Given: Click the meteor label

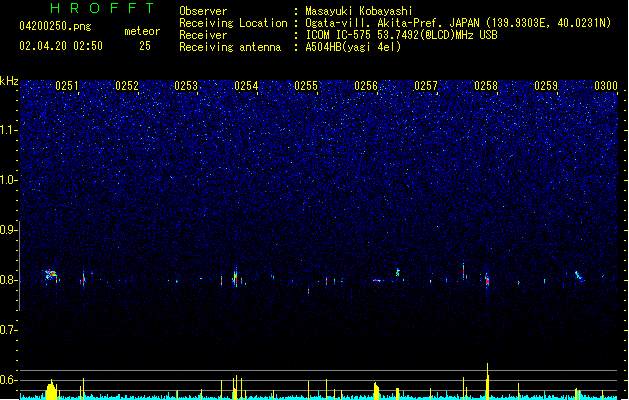Looking at the screenshot, I should coord(142,31).
